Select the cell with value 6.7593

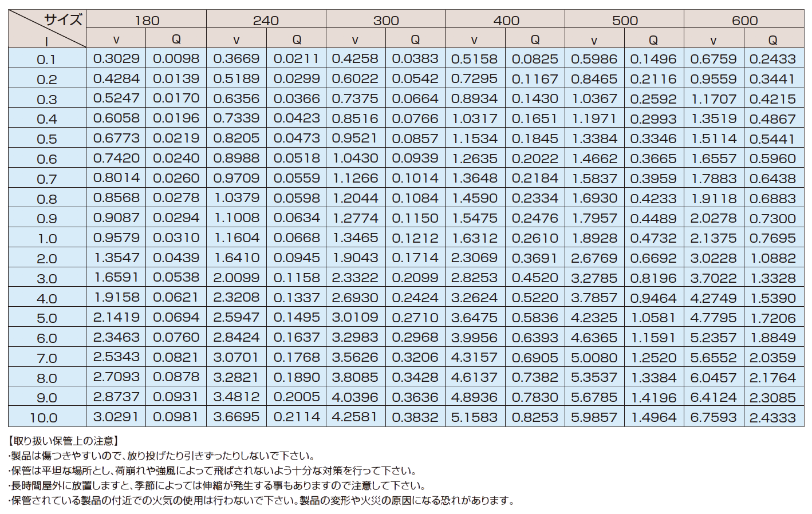coord(713,417)
